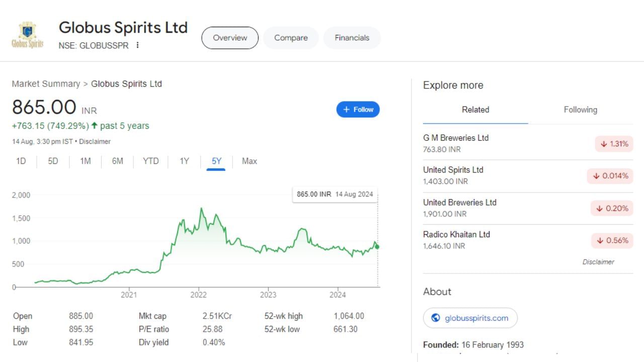Click the Disclaimer below the related stocks list
Viewport: 644px width, 362px height.
coord(598,262)
